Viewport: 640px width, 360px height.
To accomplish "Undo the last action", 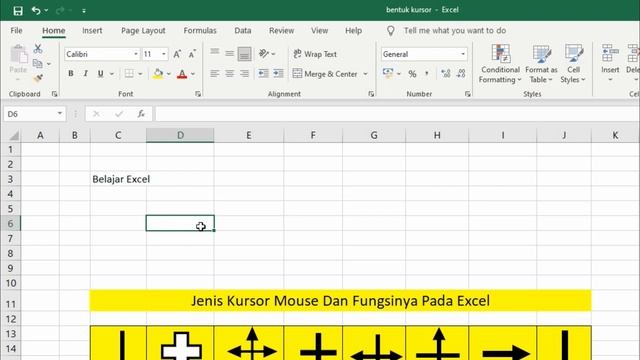I will 36,11.
